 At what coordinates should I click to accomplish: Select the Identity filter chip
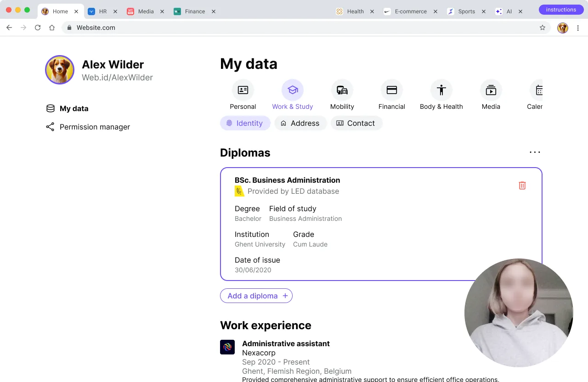tap(245, 123)
